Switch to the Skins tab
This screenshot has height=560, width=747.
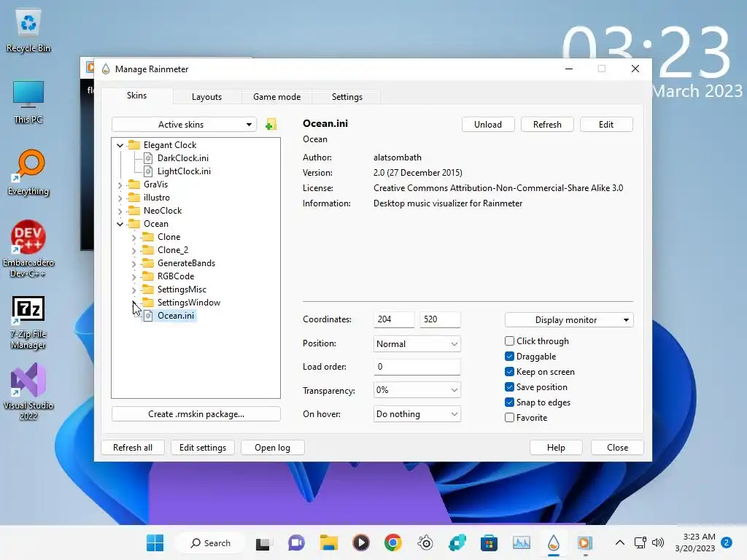pyautogui.click(x=136, y=96)
